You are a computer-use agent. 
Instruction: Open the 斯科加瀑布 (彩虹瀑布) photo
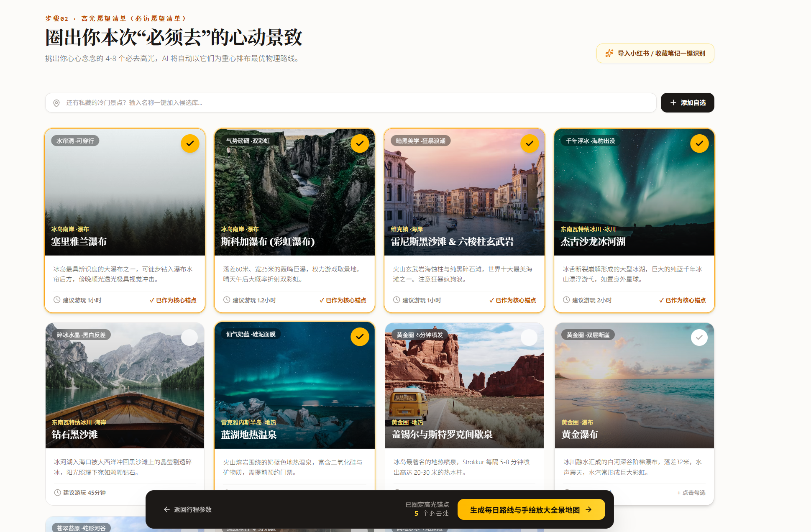point(294,192)
